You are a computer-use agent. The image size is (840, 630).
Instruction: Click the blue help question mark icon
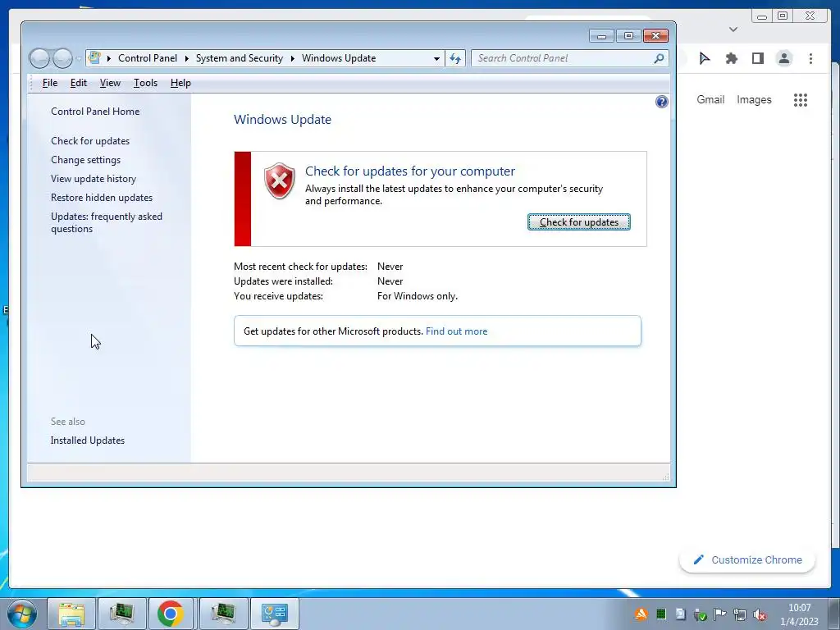click(x=662, y=102)
